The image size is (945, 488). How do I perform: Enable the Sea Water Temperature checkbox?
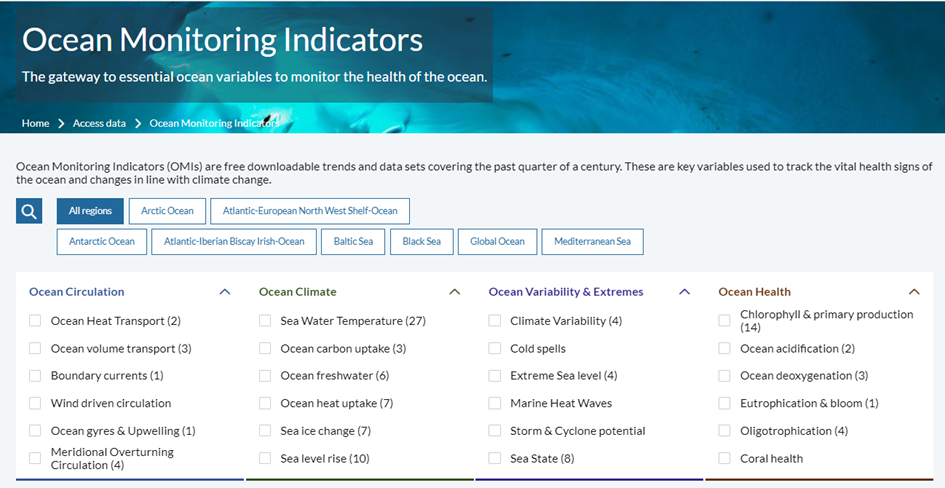[x=265, y=321]
